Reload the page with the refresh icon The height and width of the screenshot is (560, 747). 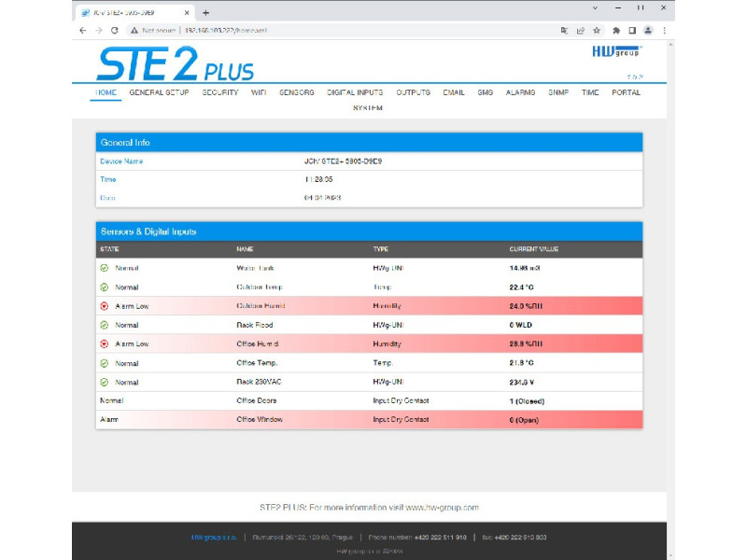(x=114, y=31)
